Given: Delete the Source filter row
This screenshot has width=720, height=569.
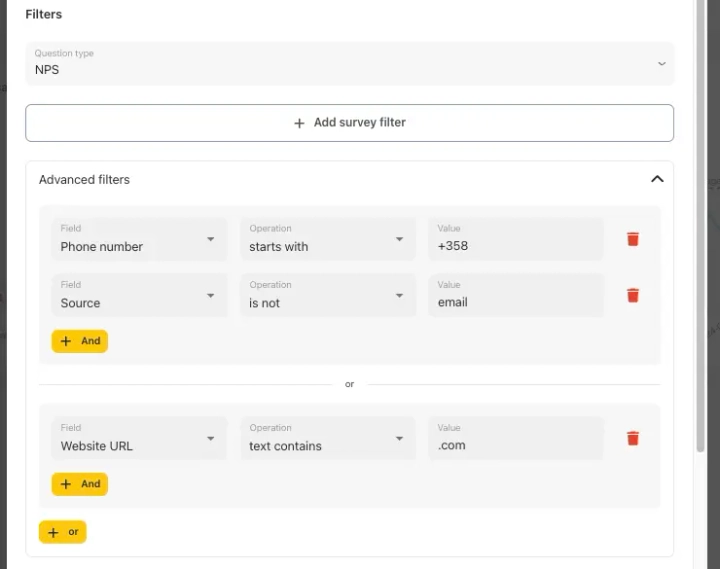Looking at the screenshot, I should pos(632,295).
